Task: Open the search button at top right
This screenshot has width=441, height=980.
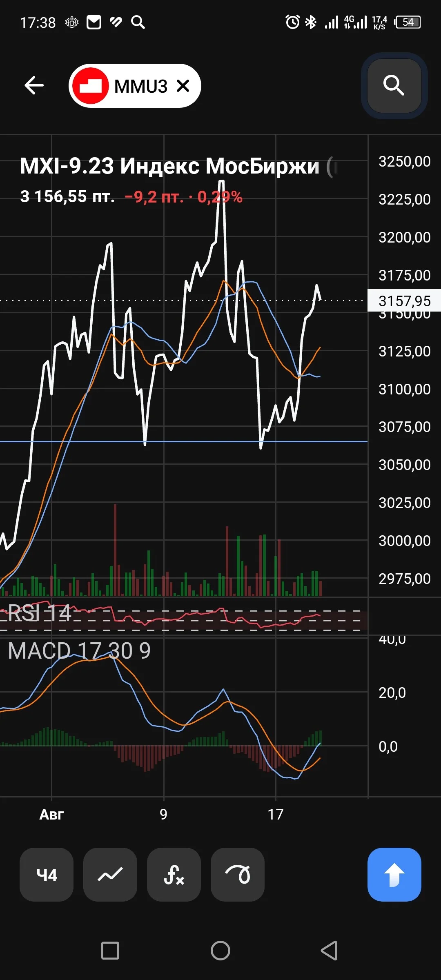Action: pos(394,86)
